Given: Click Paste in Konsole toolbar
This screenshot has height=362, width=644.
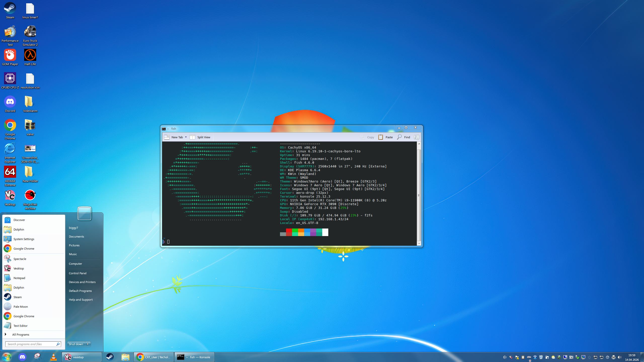Looking at the screenshot, I should point(385,137).
